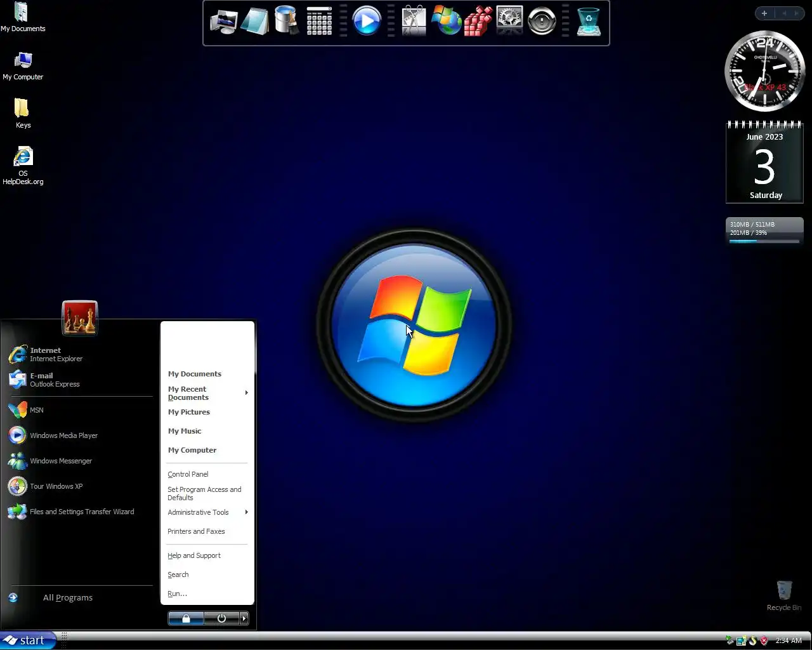Image resolution: width=812 pixels, height=650 pixels.
Task: Launch Notepad from the top dock
Action: (x=255, y=22)
